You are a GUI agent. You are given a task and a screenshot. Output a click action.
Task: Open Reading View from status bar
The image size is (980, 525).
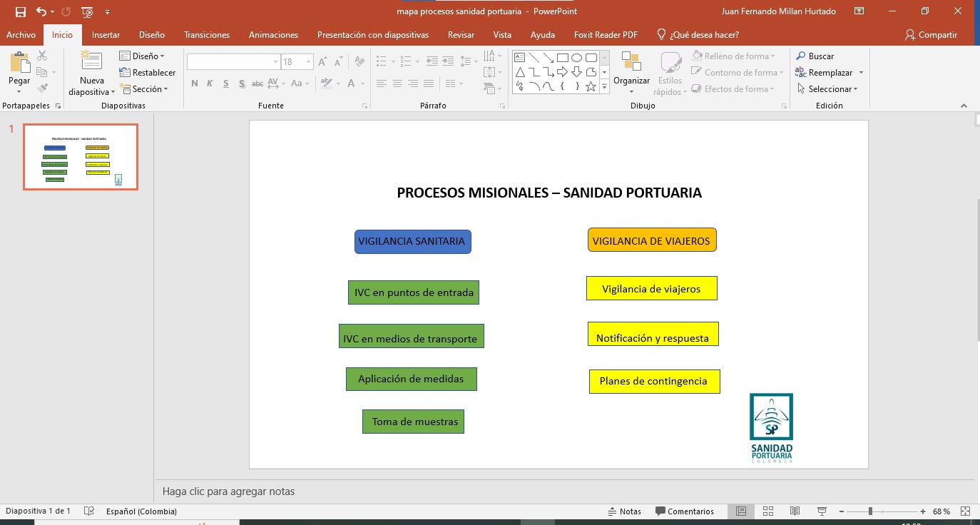pyautogui.click(x=795, y=511)
